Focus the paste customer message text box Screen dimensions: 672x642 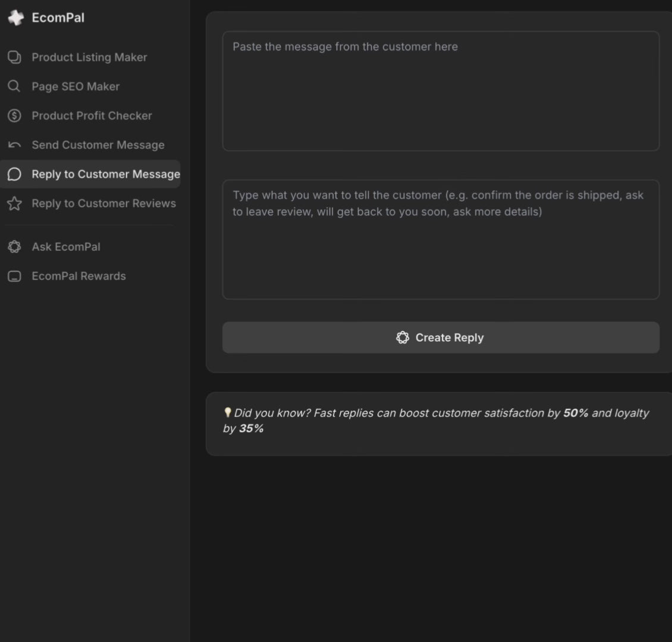coord(441,91)
